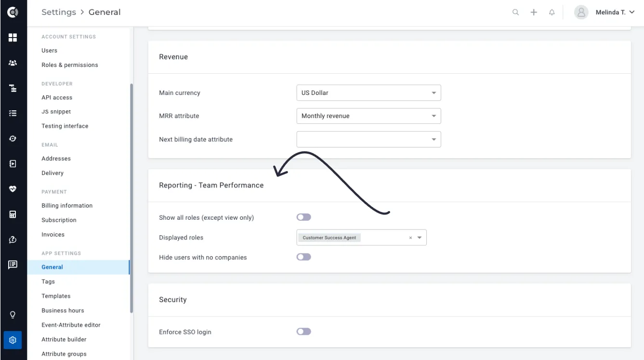Image resolution: width=644 pixels, height=360 pixels.
Task: Click the chat message icon in left rail
Action: coord(13,265)
